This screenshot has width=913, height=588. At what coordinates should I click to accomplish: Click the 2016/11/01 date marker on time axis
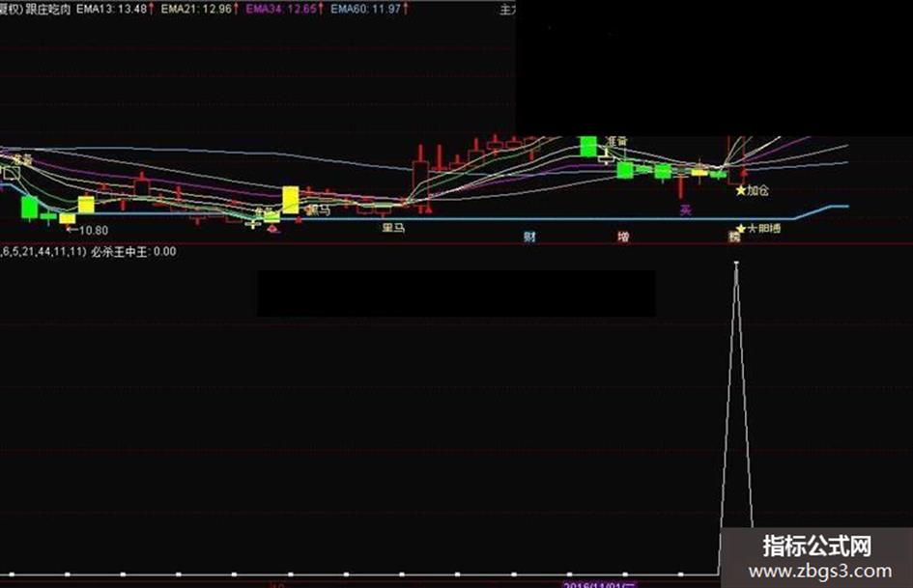(x=600, y=584)
